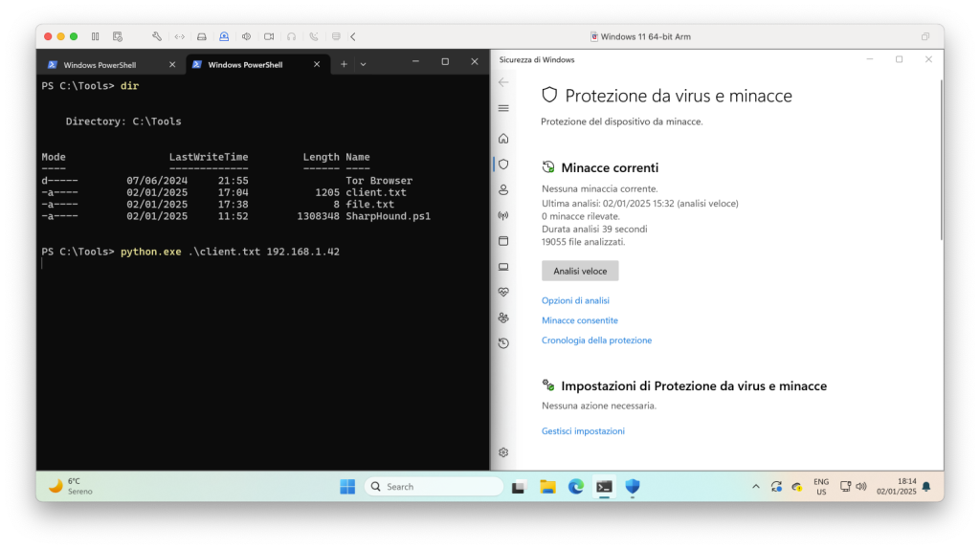The height and width of the screenshot is (549, 980).
Task: Click the Analisi veloce button
Action: 580,271
